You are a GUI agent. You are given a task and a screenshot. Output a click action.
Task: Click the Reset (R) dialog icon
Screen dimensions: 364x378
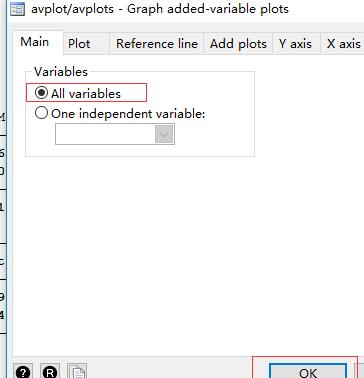pos(50,372)
